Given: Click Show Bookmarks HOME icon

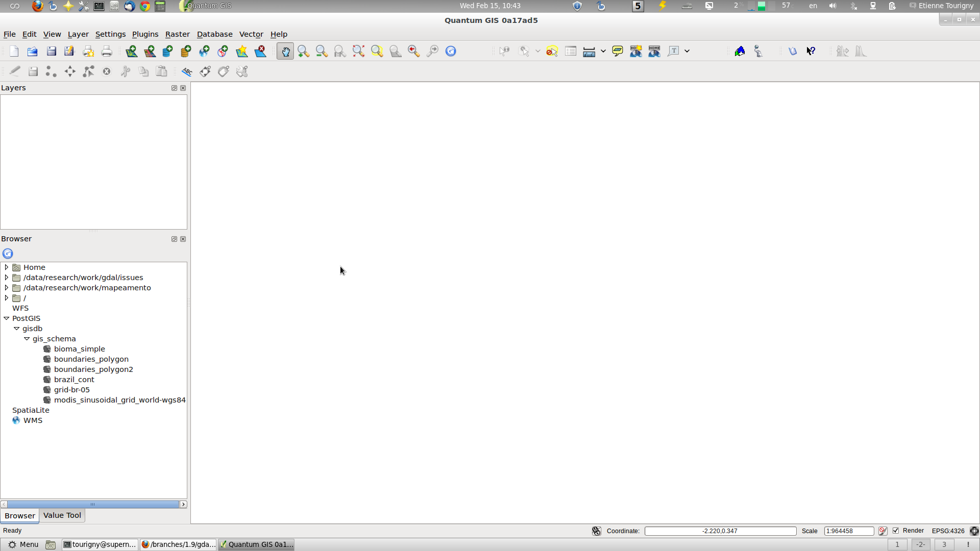Looking at the screenshot, I should tap(654, 51).
